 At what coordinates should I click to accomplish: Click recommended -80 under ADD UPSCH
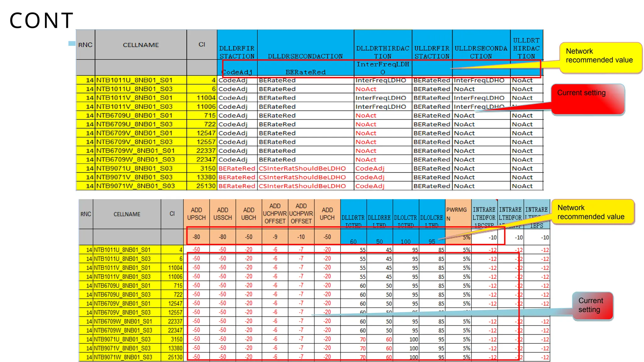click(x=197, y=237)
